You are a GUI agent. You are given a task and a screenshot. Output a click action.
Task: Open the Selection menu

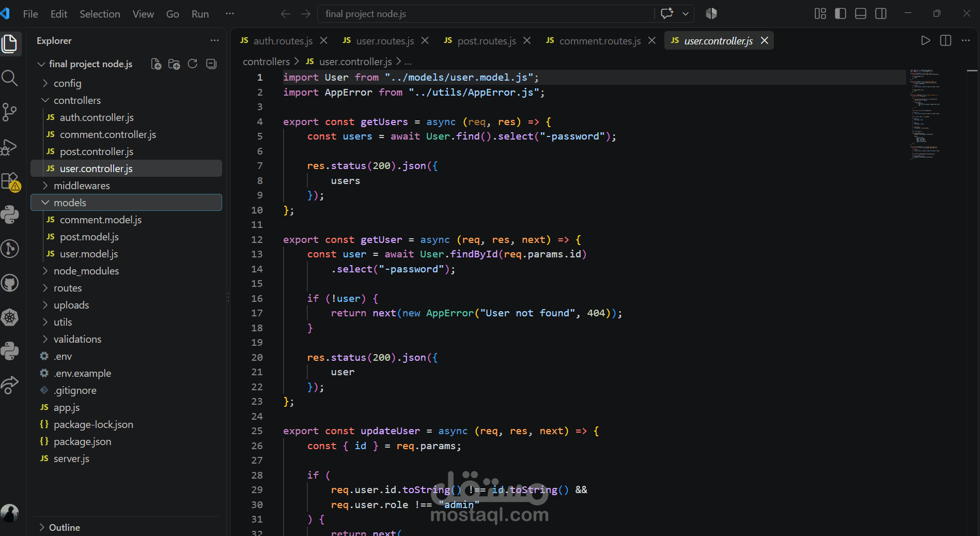click(100, 14)
